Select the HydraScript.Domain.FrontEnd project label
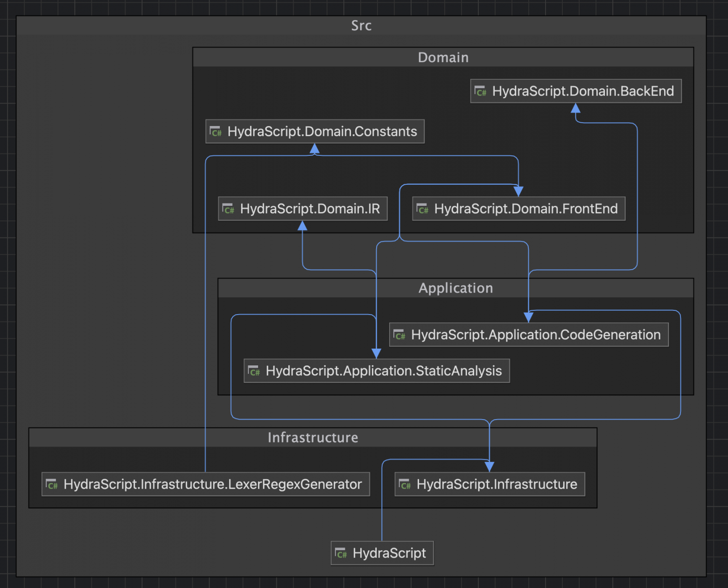Image resolution: width=728 pixels, height=588 pixels. [526, 209]
